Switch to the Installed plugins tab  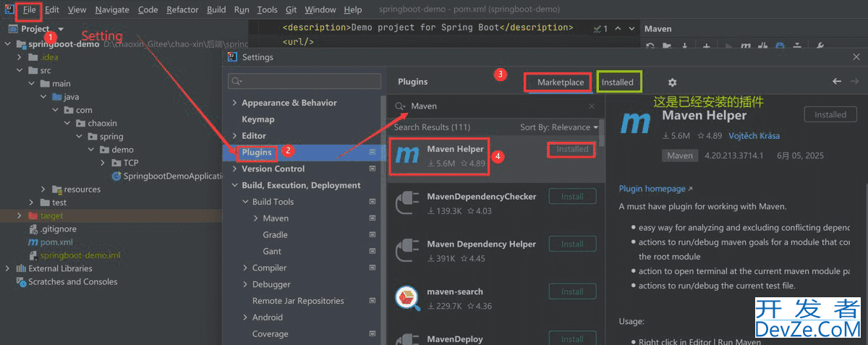point(618,82)
